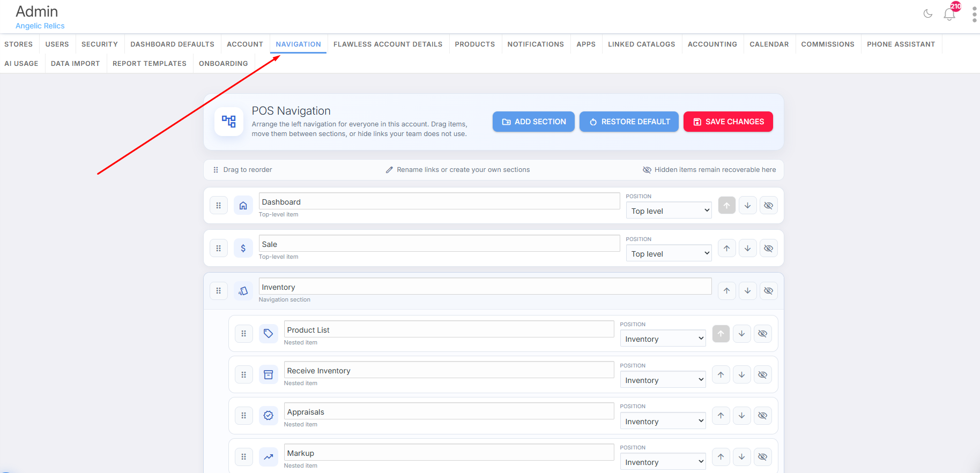Open the Angelic Relics account link
The width and height of the screenshot is (980, 473).
(40, 26)
